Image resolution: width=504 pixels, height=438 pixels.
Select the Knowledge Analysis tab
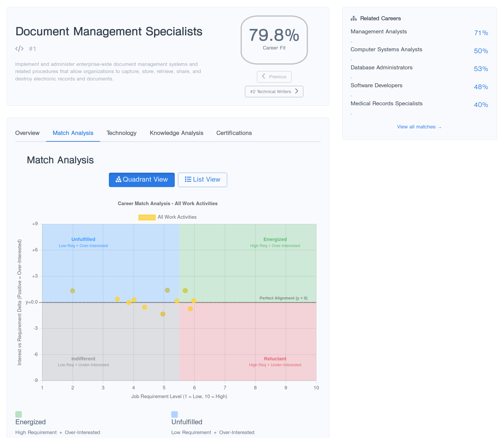pos(176,133)
